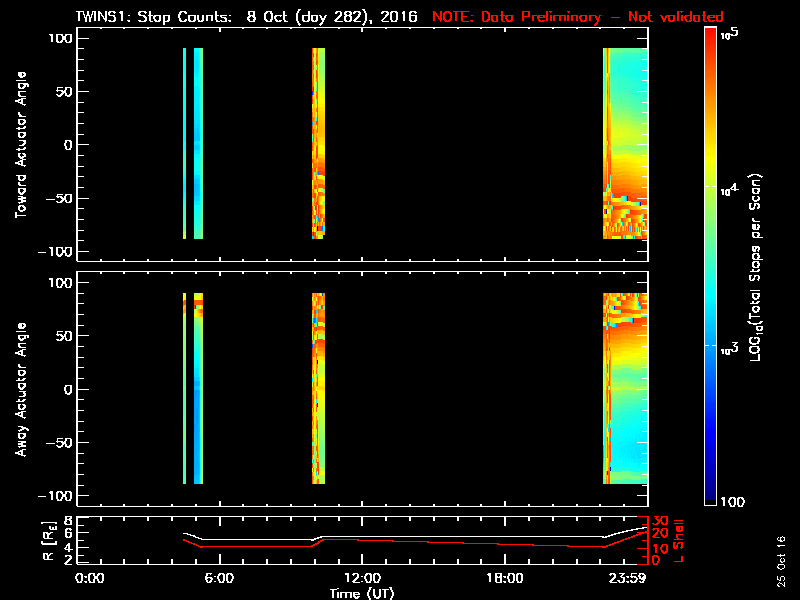Click the 'Time (UT)' axis label
This screenshot has width=800, height=600.
(x=362, y=593)
